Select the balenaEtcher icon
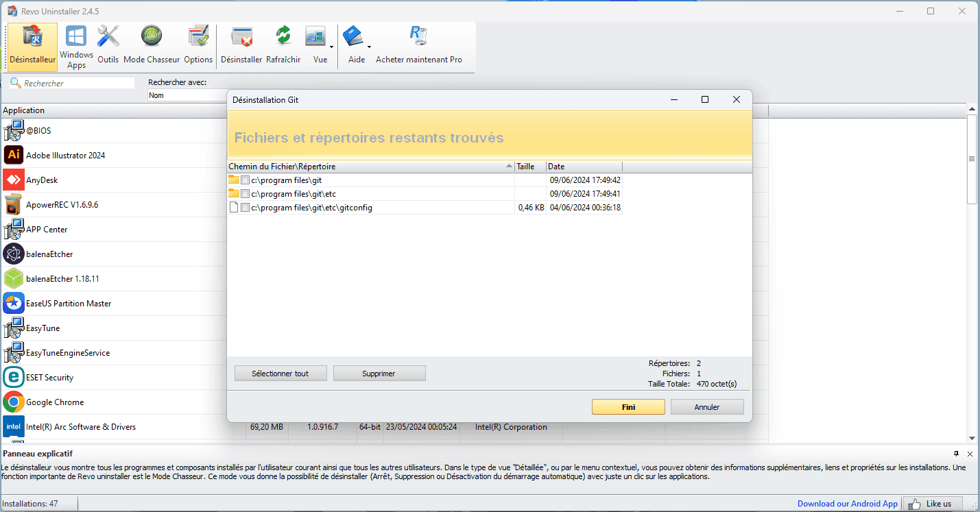The width and height of the screenshot is (980, 512). [14, 254]
